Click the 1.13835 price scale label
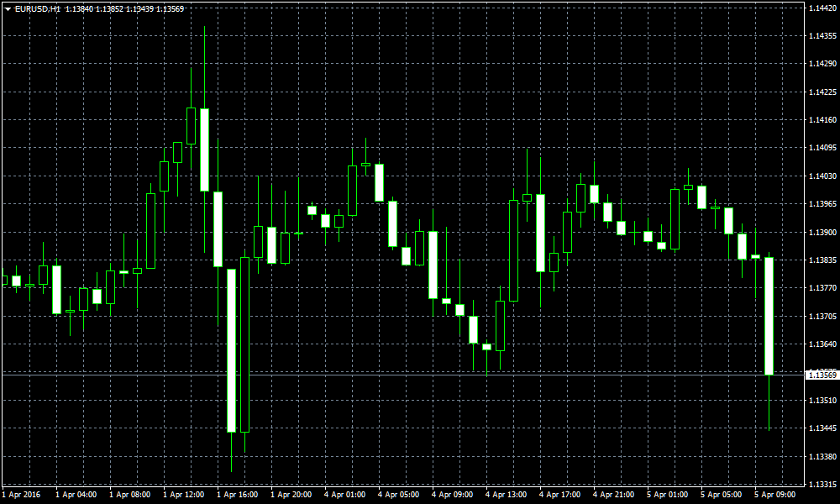The width and height of the screenshot is (840, 504). (822, 260)
